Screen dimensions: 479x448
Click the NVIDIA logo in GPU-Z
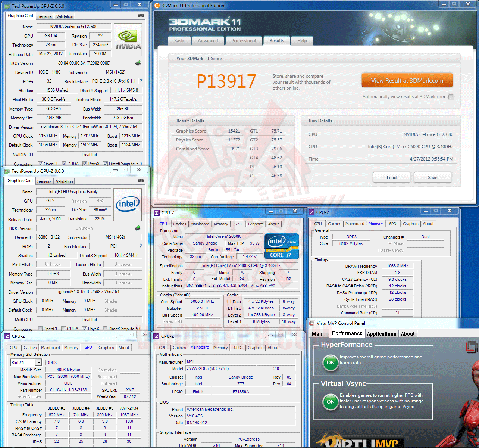coord(128,40)
